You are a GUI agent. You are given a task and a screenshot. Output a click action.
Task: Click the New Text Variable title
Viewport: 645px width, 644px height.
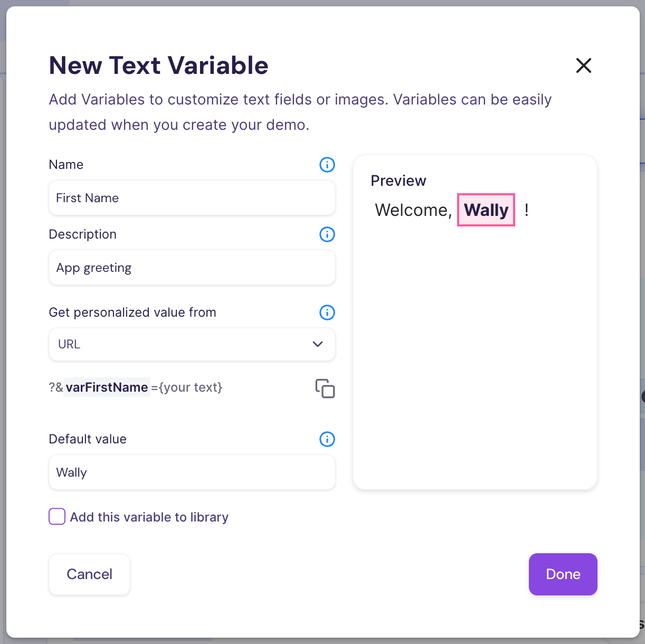pyautogui.click(x=158, y=65)
